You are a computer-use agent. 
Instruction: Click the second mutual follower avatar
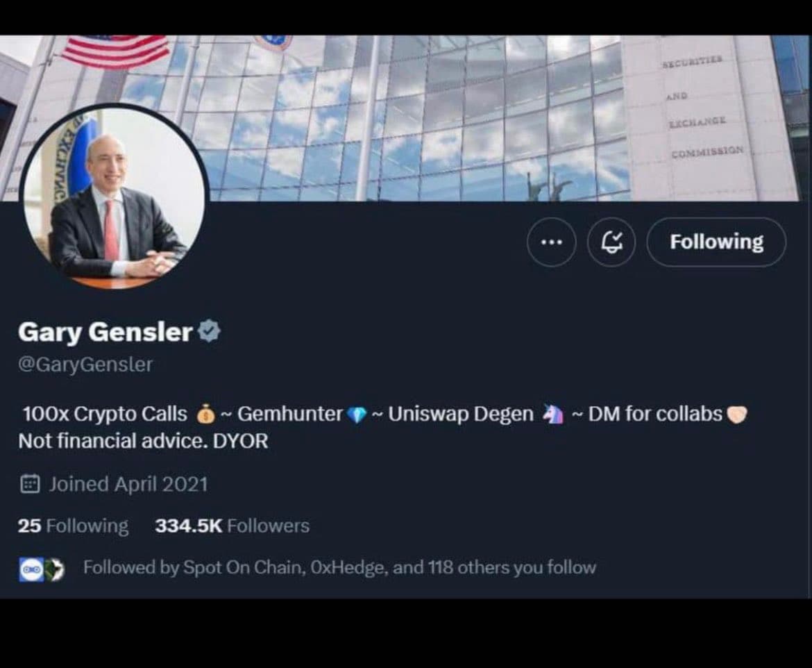pos(54,569)
